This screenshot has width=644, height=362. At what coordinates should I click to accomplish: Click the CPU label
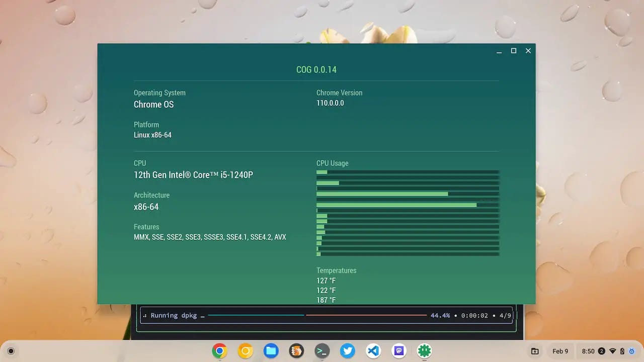[x=140, y=163]
